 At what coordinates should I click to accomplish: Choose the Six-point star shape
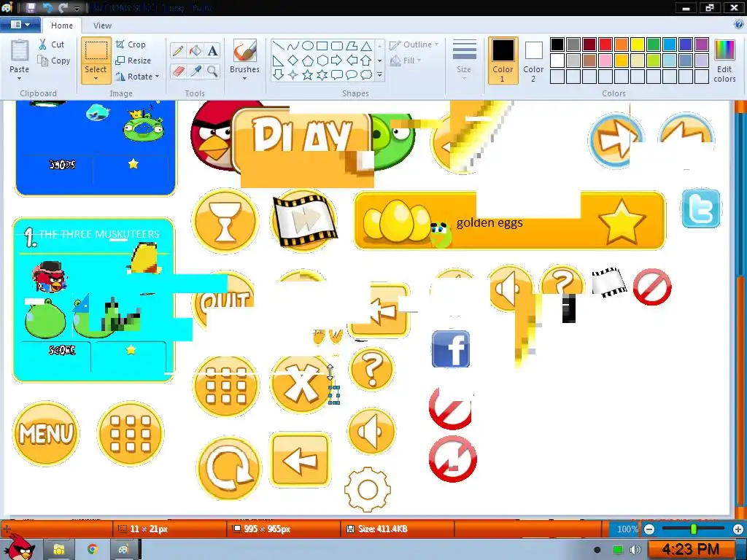[322, 75]
